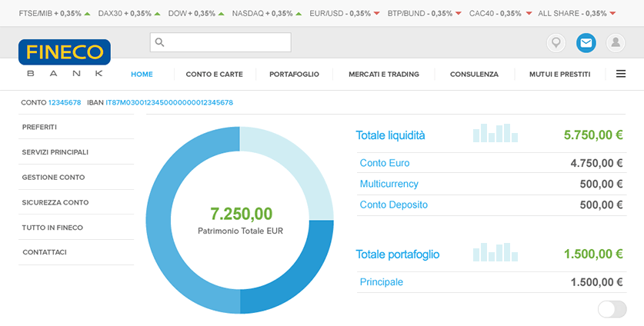Click EUR/USD - 0,35% ticker text
Viewport: 644px width, 326px height.
(x=340, y=14)
